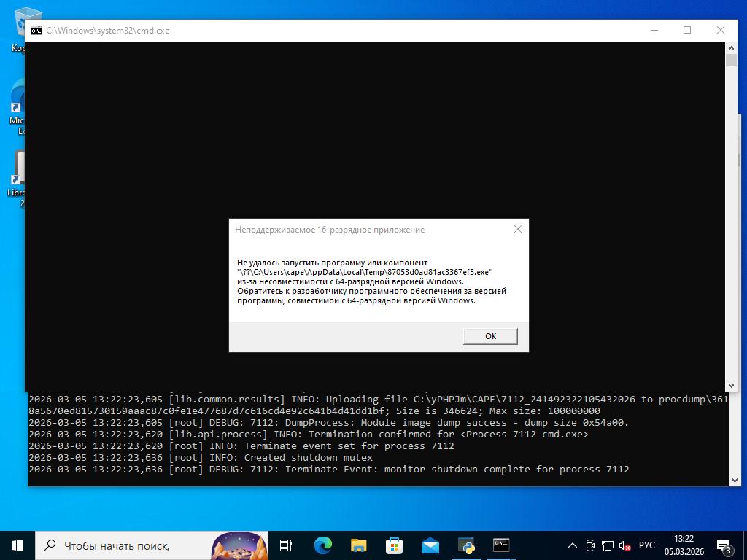
Task: Open the clock and date flyout
Action: [684, 545]
